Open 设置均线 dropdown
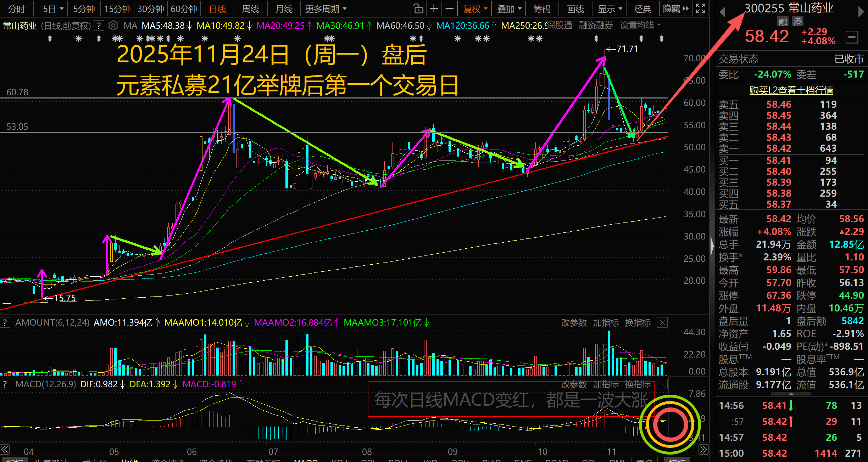Viewport: 868px width, 462px height. click(x=640, y=26)
